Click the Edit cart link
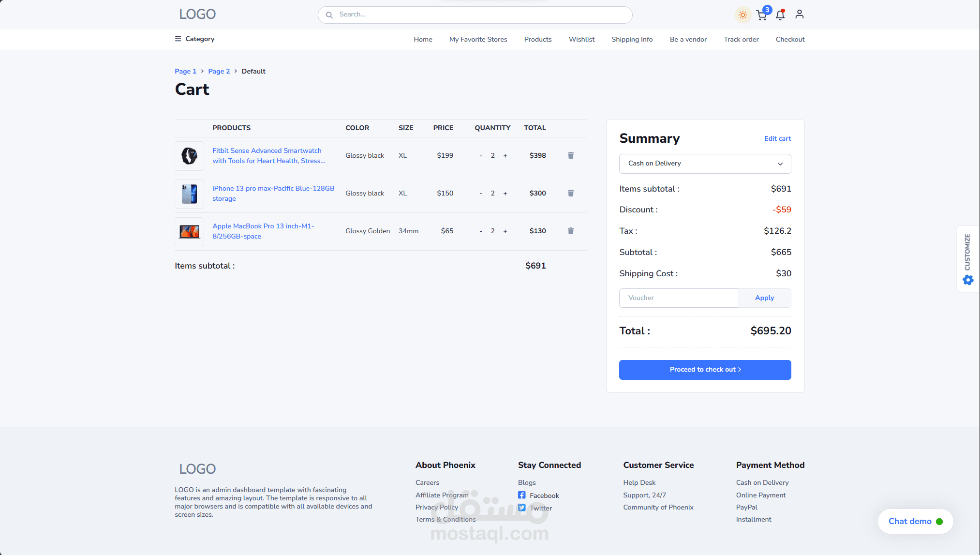The image size is (980, 555). tap(777, 138)
